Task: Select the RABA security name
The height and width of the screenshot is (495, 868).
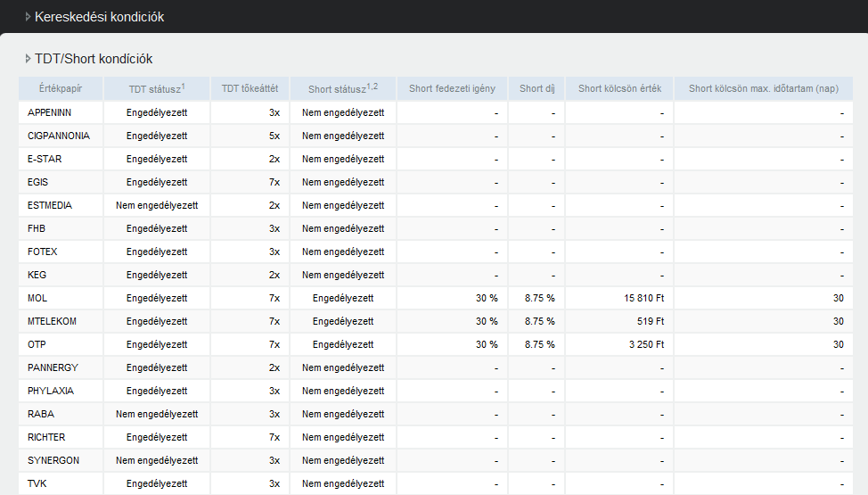Action: coord(41,415)
